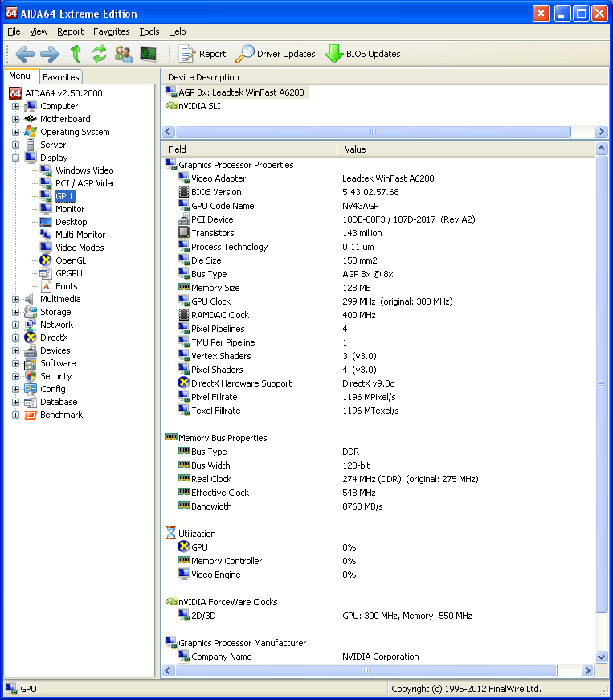Image resolution: width=613 pixels, height=700 pixels.
Task: Open the Favorites menu
Action: point(111,31)
